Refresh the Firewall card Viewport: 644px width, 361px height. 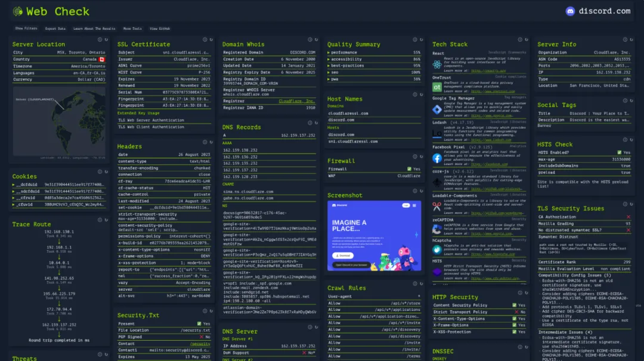click(422, 157)
